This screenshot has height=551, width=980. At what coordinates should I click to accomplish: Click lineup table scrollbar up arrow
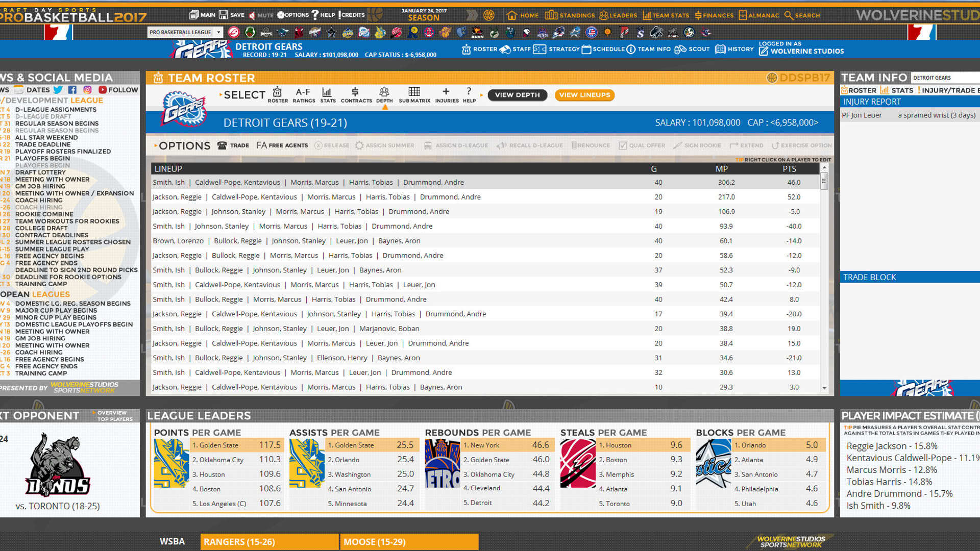(824, 168)
